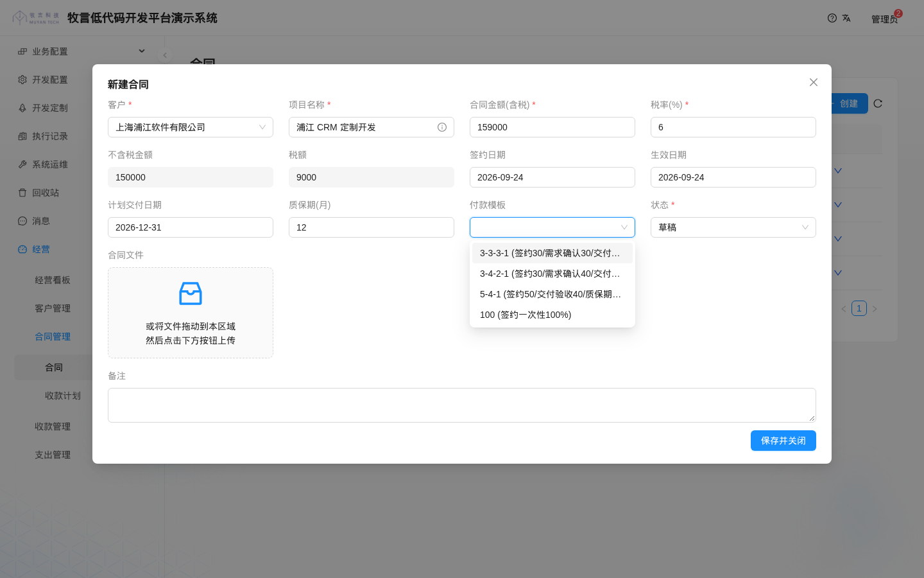Open the 付款模板 dropdown
The height and width of the screenshot is (578, 924).
552,227
